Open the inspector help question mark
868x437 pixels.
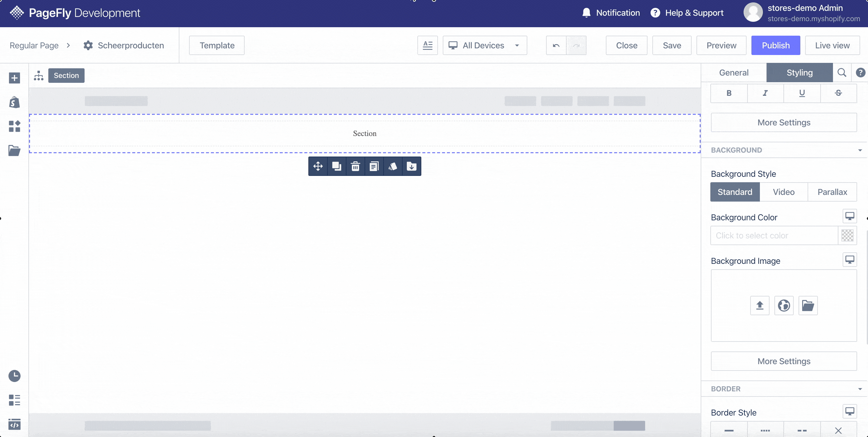point(860,73)
